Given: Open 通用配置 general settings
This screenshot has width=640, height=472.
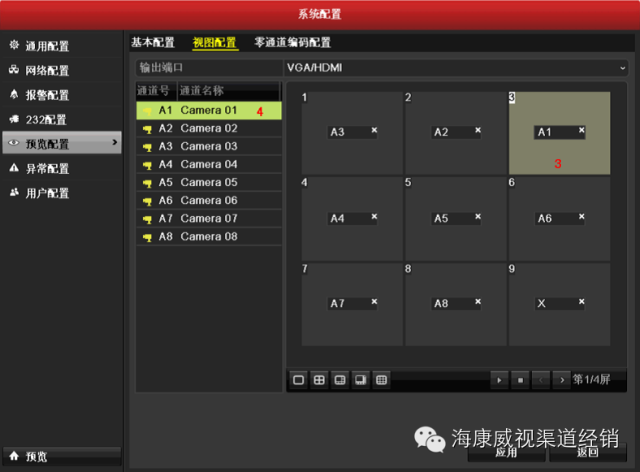Looking at the screenshot, I should tap(61, 46).
